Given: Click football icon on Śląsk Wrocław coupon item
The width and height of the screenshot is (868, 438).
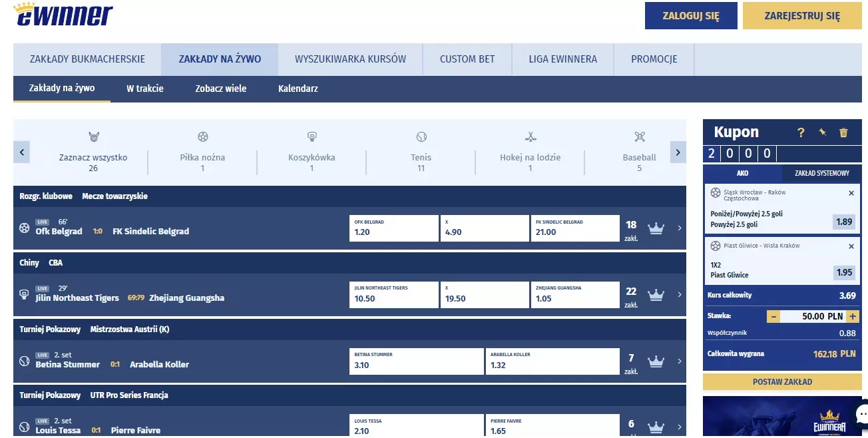Looking at the screenshot, I should (x=716, y=193).
